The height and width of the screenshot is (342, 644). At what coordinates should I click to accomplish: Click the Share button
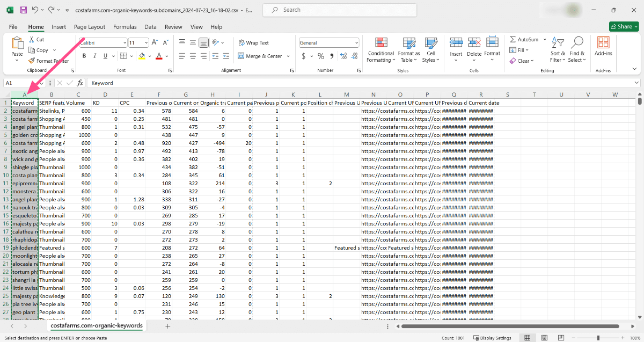coord(624,26)
